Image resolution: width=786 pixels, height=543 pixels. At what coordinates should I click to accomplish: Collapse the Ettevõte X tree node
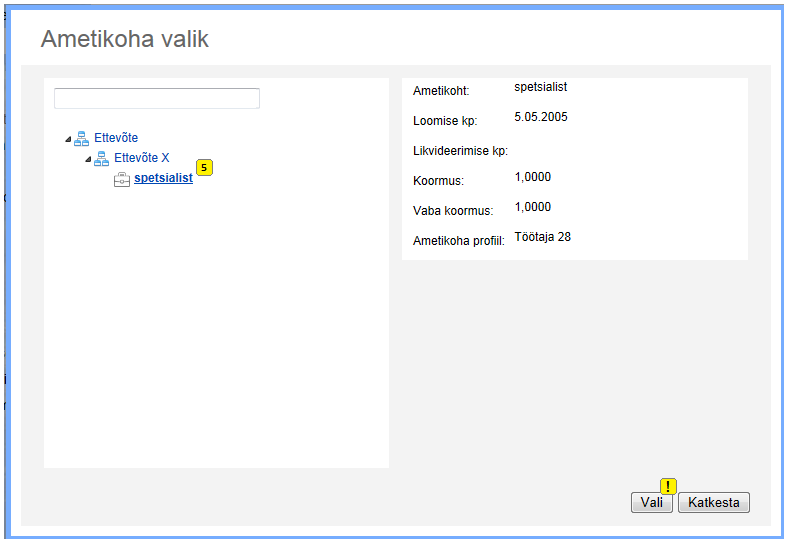88,159
